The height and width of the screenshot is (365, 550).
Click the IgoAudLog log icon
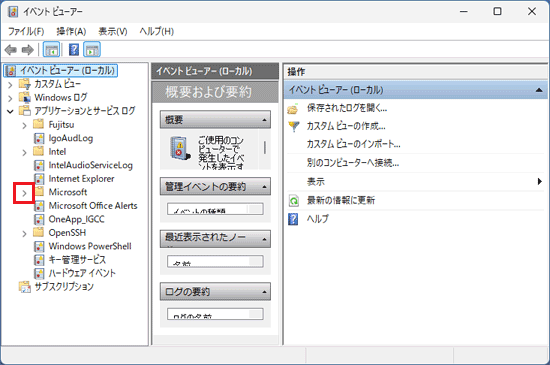click(x=39, y=138)
